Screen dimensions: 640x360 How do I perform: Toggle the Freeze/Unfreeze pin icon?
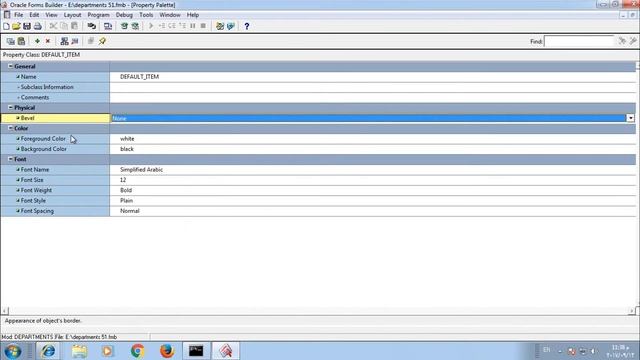point(102,41)
